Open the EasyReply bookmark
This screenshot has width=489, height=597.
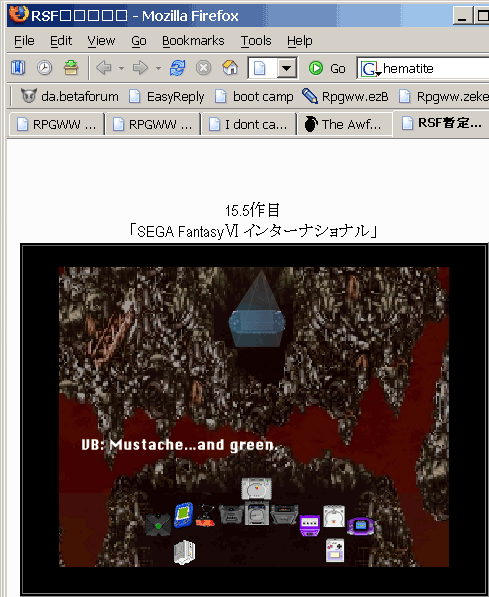[166, 96]
